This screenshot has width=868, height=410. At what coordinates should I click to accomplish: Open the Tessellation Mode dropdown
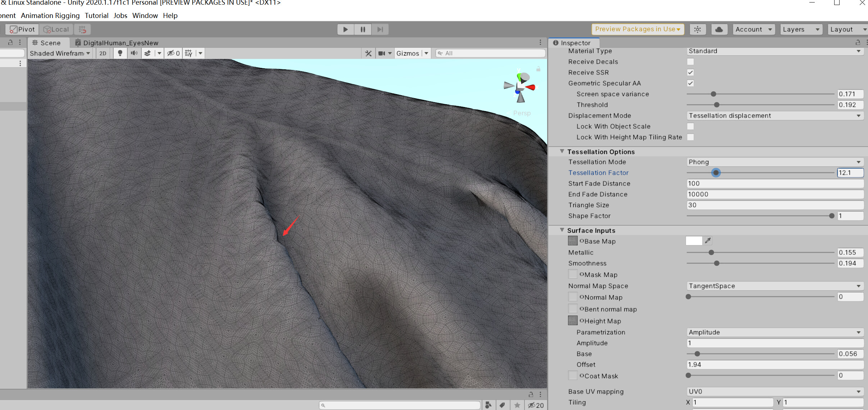(x=773, y=162)
